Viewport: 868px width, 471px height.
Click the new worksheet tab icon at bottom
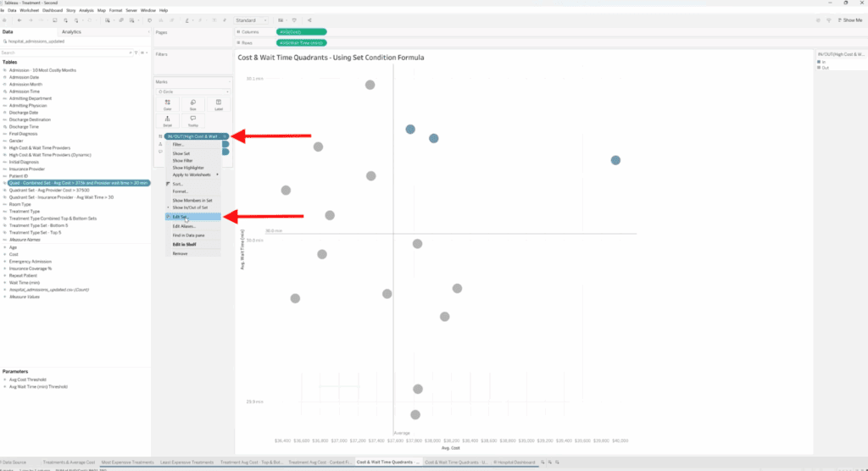coord(542,463)
